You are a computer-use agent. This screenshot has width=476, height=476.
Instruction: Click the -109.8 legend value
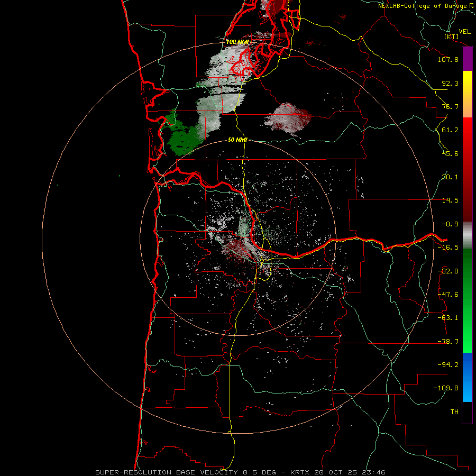(446, 388)
